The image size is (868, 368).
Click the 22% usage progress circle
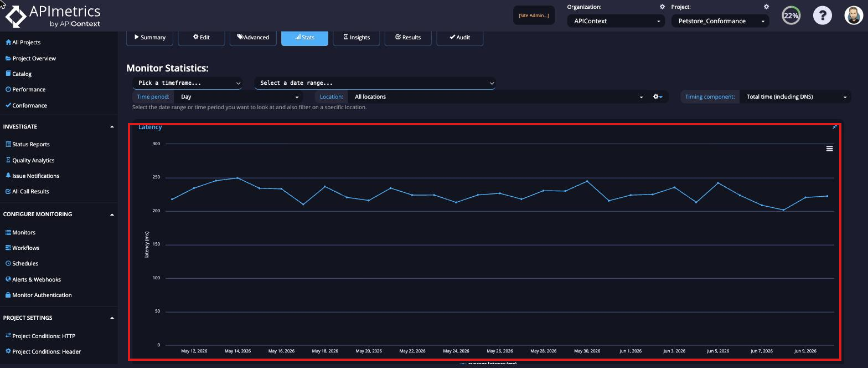[791, 16]
